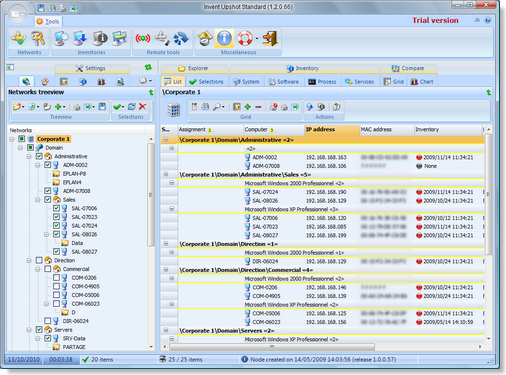
Task: Click the printer icon in the Treeview toolbar
Action: point(77,107)
